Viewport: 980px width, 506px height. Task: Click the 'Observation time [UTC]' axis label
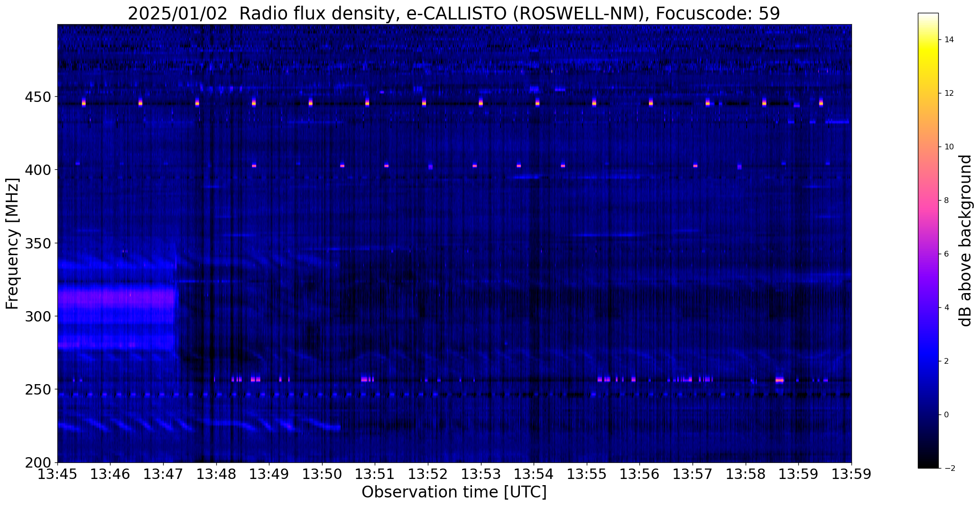point(454,492)
